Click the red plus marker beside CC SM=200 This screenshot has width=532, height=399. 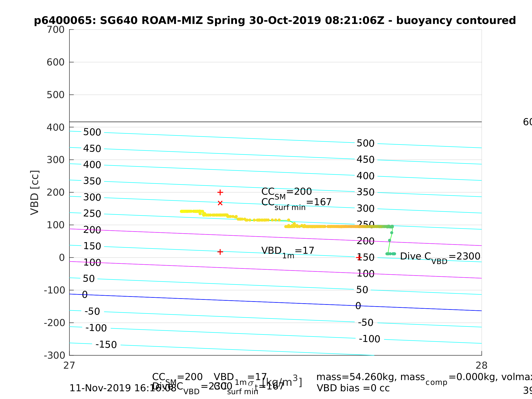220,192
